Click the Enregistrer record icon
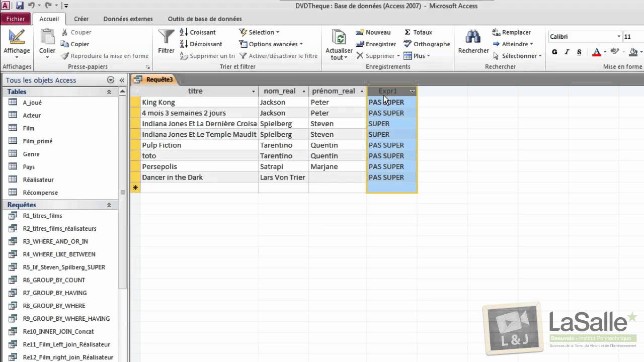 [x=360, y=44]
